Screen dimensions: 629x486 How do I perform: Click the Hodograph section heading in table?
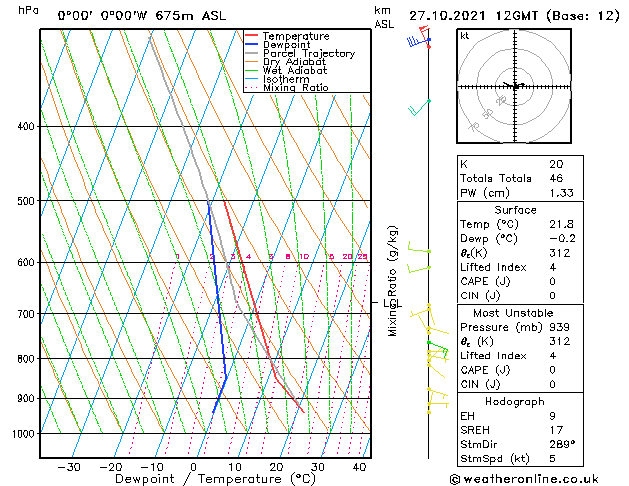click(x=515, y=401)
